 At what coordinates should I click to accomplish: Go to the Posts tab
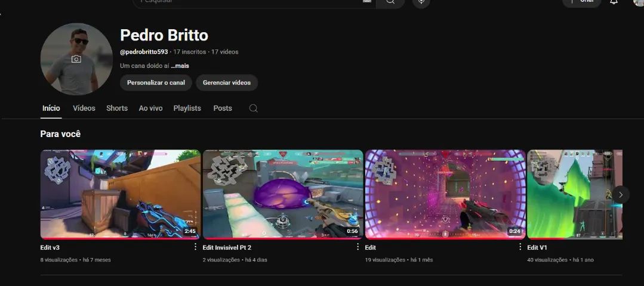click(x=223, y=108)
